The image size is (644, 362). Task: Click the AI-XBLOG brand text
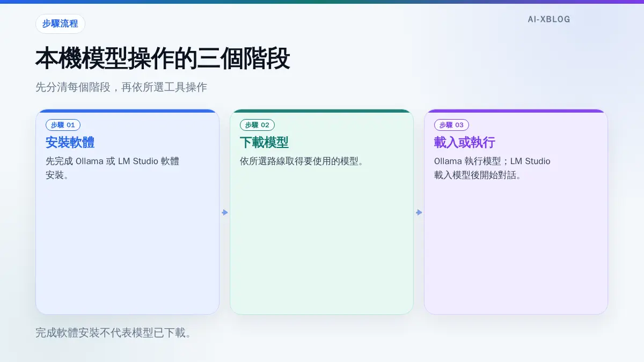(549, 19)
